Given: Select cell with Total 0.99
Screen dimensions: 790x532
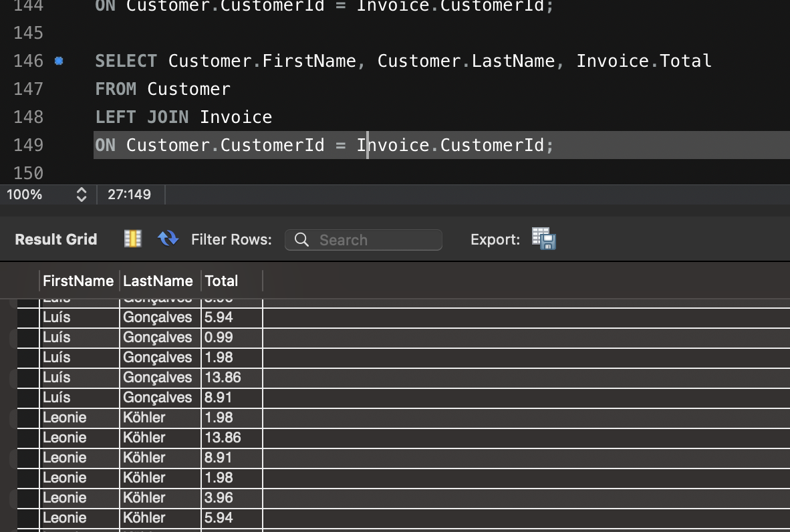Looking at the screenshot, I should click(x=232, y=338).
